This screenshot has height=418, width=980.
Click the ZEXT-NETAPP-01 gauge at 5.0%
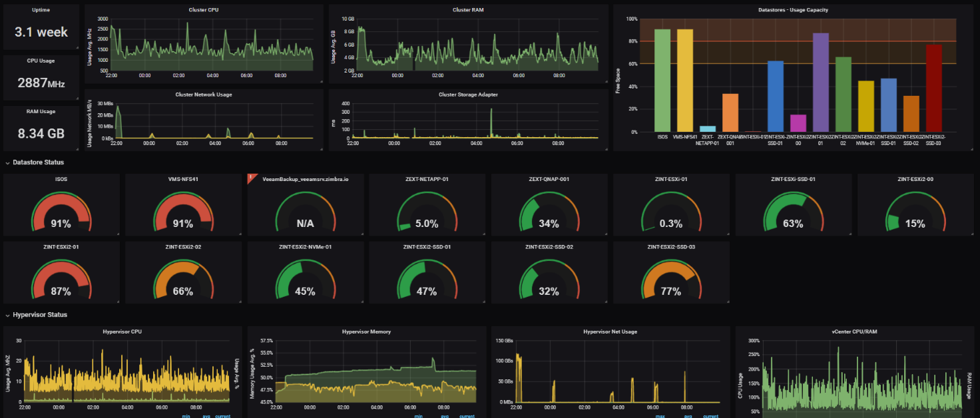(x=427, y=212)
